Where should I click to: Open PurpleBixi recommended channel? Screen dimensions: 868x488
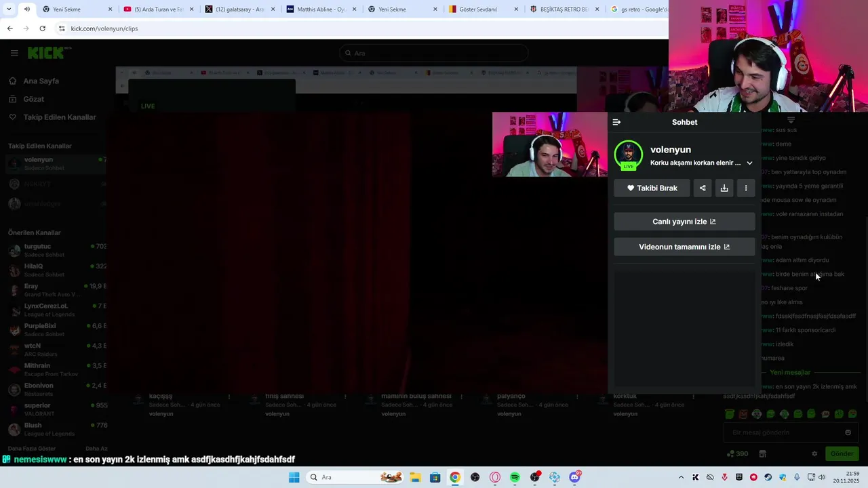tap(56, 329)
